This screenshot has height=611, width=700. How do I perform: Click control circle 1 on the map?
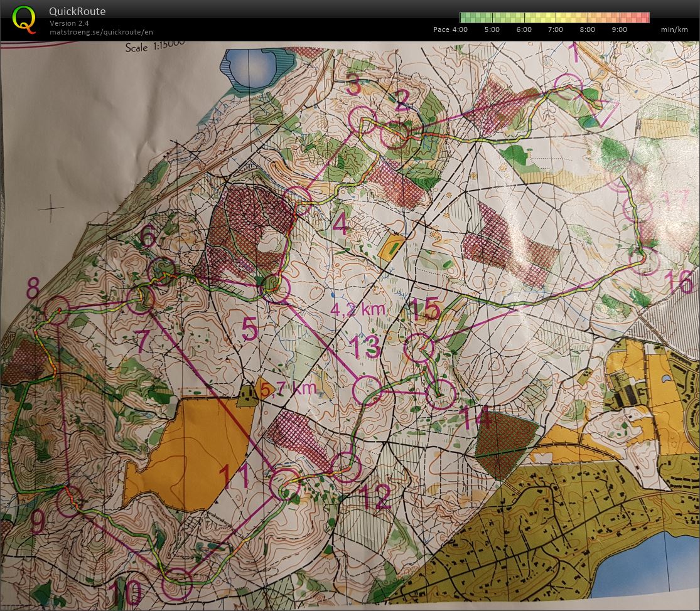point(568,87)
